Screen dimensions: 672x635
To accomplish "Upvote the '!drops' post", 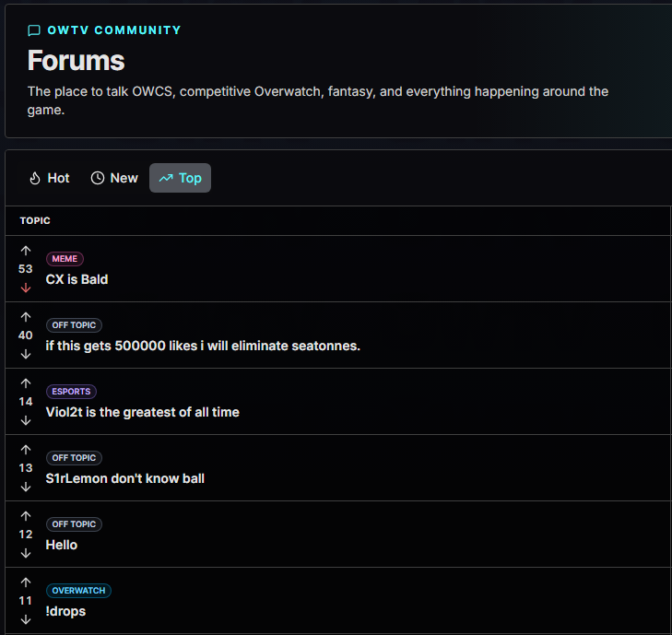I will click(26, 582).
